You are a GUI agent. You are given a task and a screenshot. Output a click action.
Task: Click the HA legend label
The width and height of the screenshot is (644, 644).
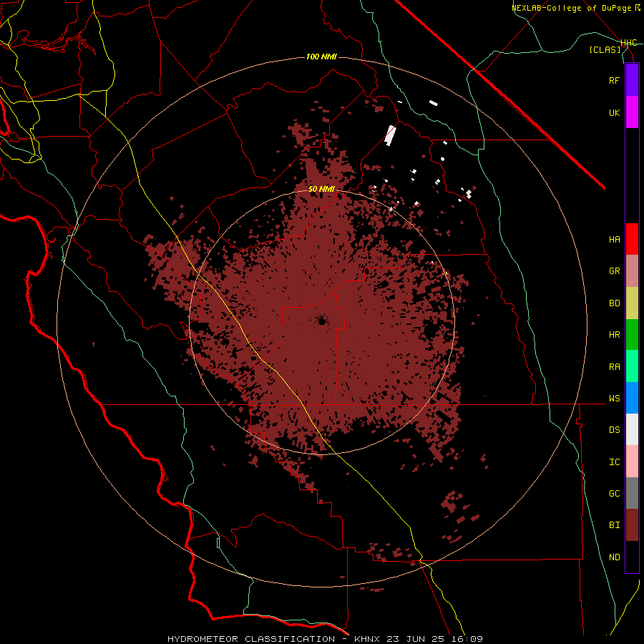point(614,239)
